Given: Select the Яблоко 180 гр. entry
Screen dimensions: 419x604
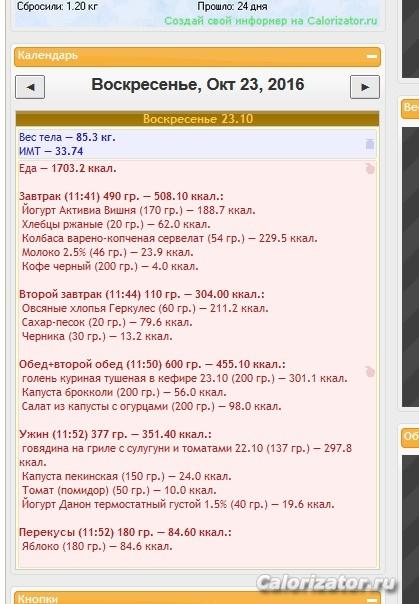Looking at the screenshot, I should tap(97, 546).
